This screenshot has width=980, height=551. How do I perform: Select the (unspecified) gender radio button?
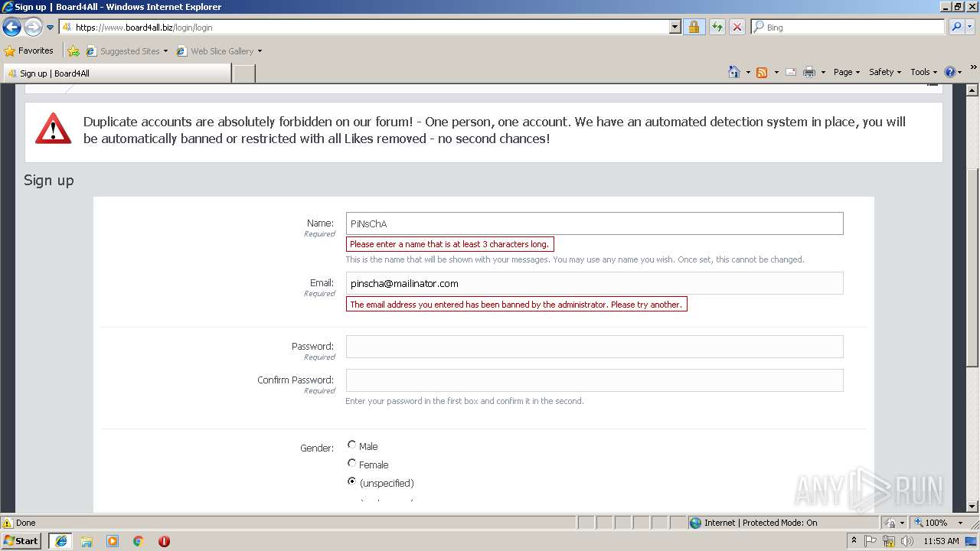[x=352, y=481]
